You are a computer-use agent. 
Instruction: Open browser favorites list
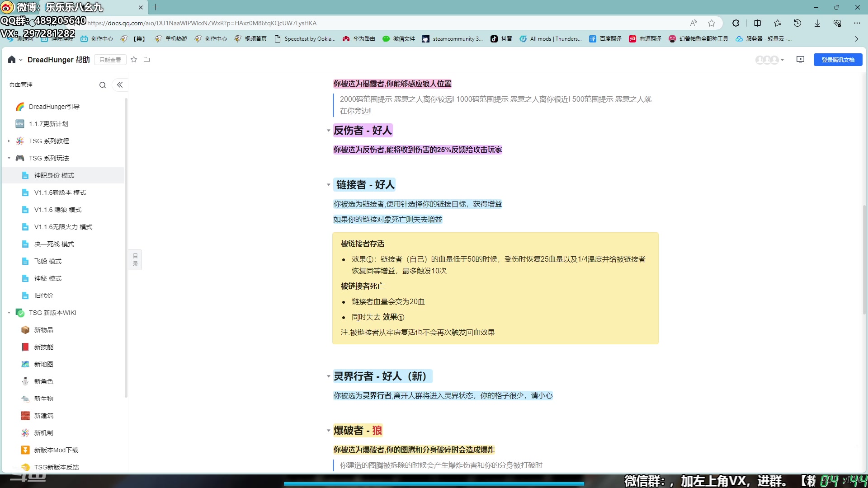click(778, 23)
